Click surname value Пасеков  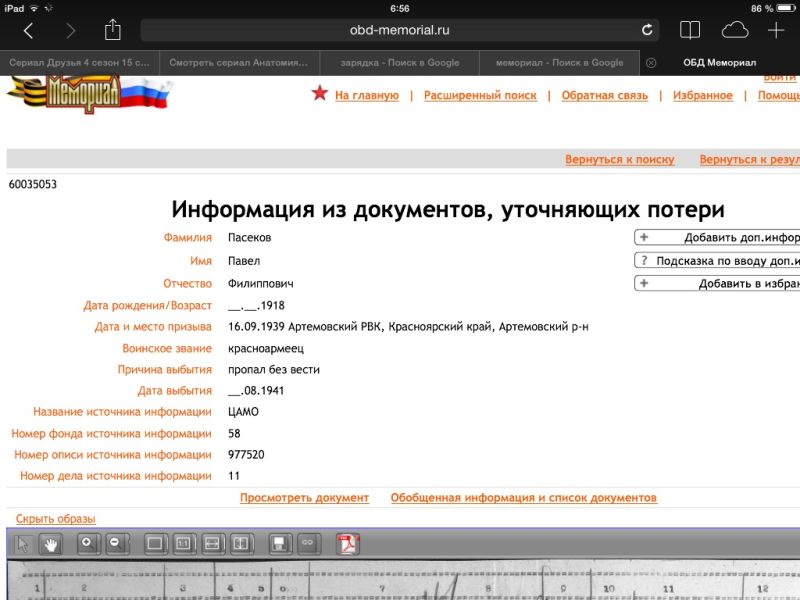click(249, 237)
